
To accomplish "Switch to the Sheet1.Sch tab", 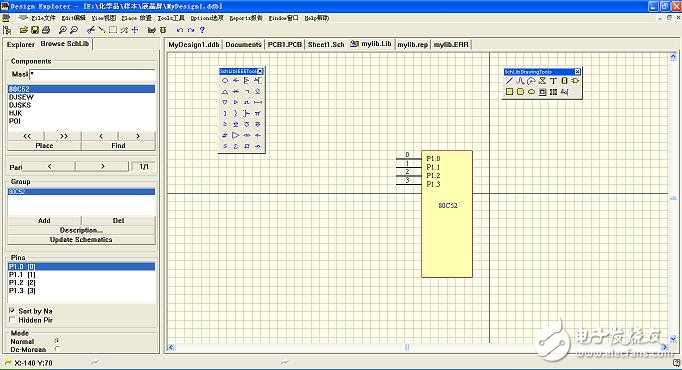I will point(326,44).
